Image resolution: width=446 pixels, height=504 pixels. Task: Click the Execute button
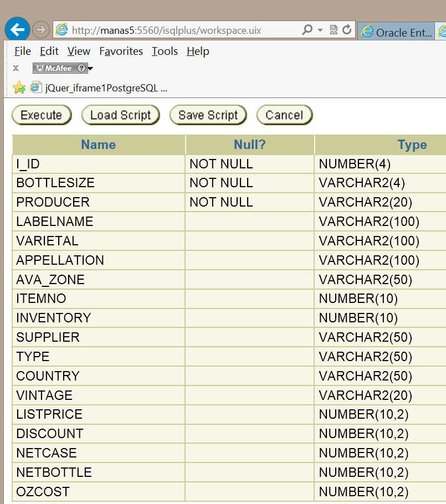pos(42,115)
